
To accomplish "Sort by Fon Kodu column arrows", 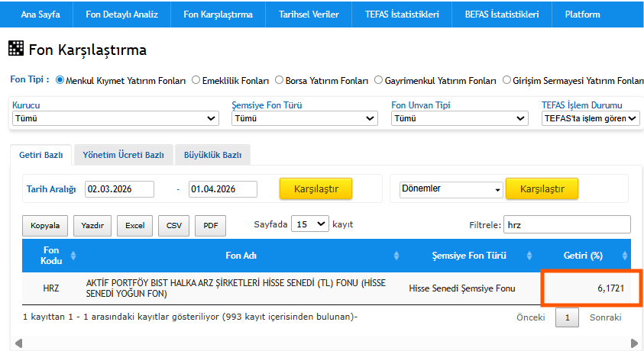I will [73, 256].
